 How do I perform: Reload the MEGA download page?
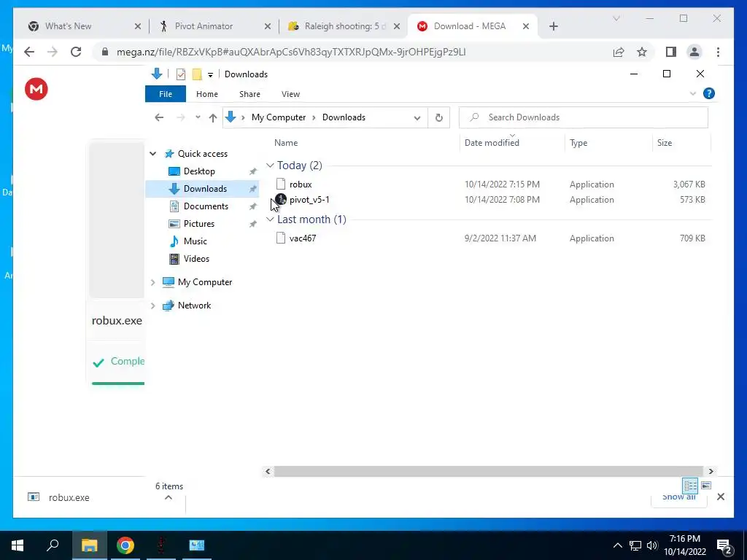click(76, 52)
